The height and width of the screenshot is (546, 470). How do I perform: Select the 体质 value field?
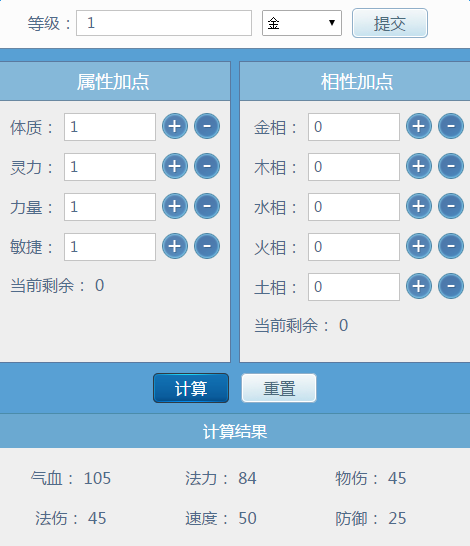(110, 127)
